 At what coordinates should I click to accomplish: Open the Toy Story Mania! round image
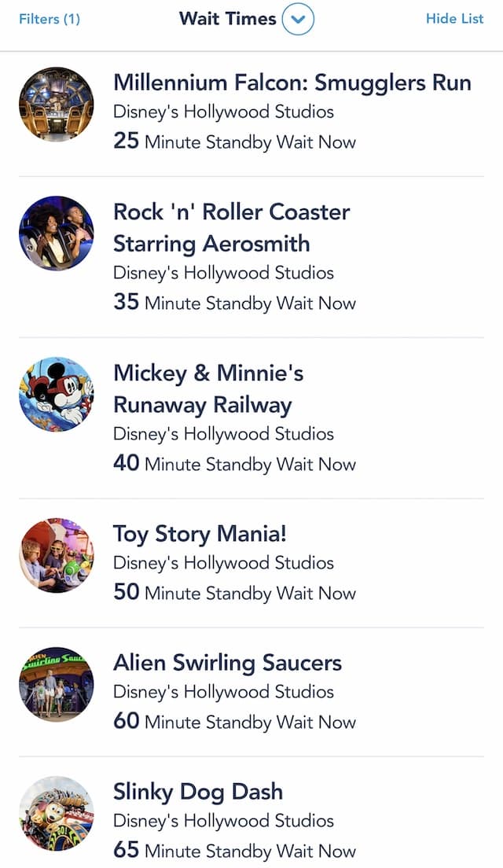coord(57,555)
